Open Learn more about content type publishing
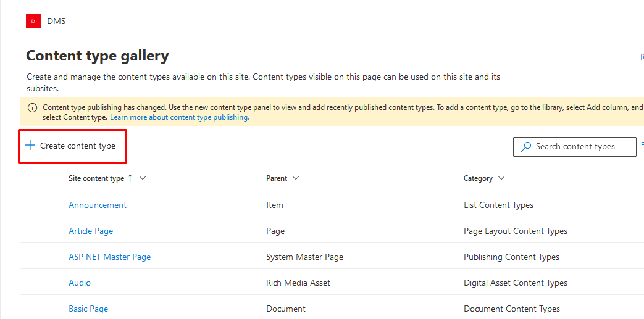The image size is (644, 319). [x=180, y=117]
